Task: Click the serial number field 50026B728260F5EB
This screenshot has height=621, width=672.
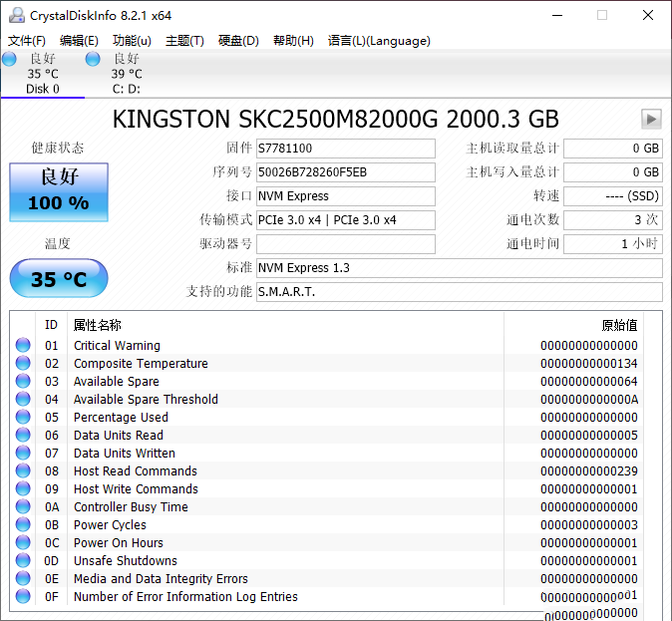Action: (x=345, y=172)
